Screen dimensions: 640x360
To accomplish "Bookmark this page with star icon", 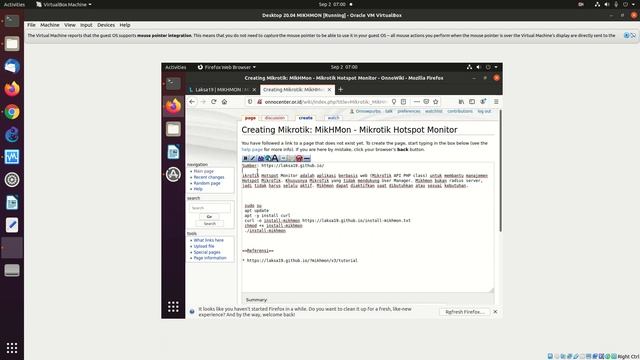I will point(436,102).
